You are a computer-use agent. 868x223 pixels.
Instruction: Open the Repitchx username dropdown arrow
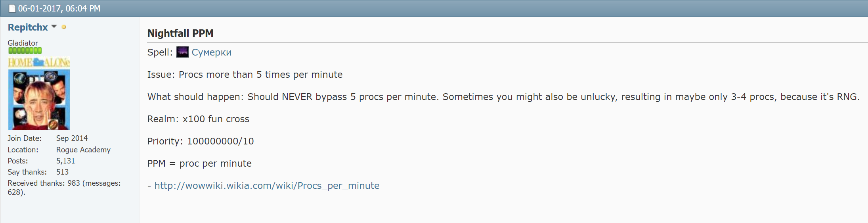point(54,27)
